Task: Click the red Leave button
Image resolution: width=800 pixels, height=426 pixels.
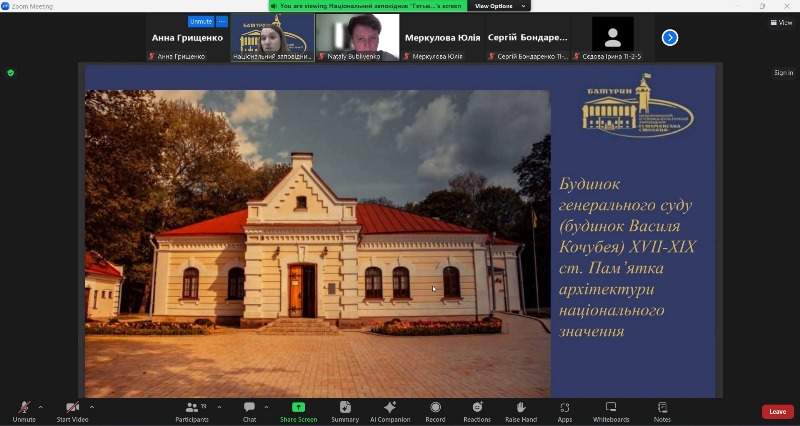Action: 778,412
